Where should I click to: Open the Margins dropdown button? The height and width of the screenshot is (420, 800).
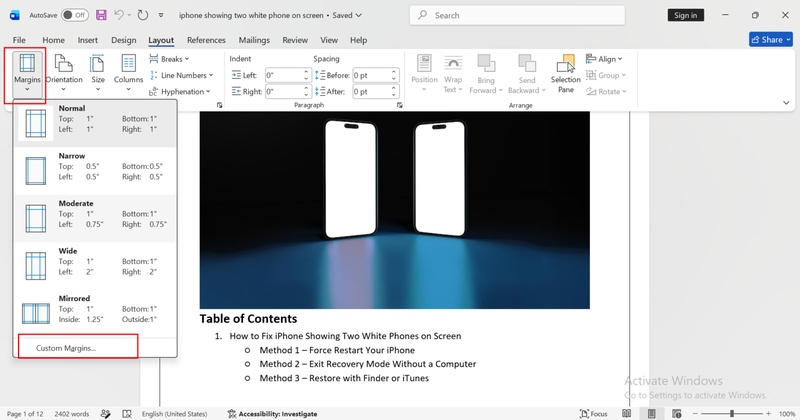pyautogui.click(x=27, y=75)
